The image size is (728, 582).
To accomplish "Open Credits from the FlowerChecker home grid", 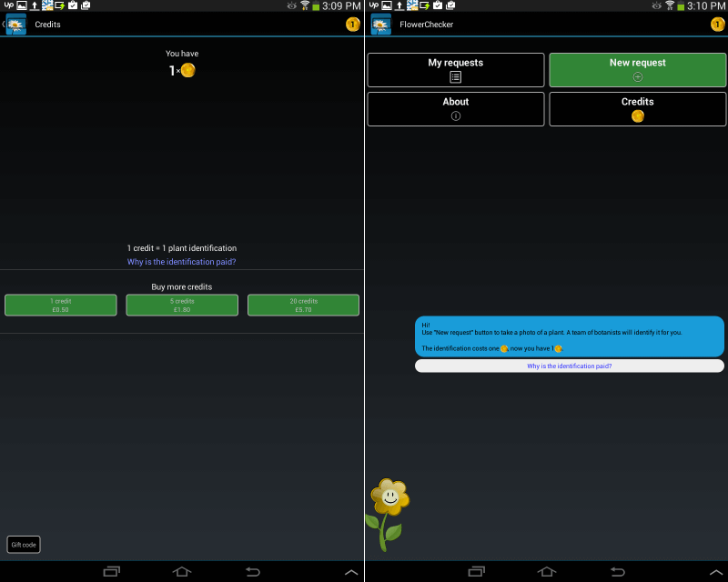I will click(x=638, y=109).
